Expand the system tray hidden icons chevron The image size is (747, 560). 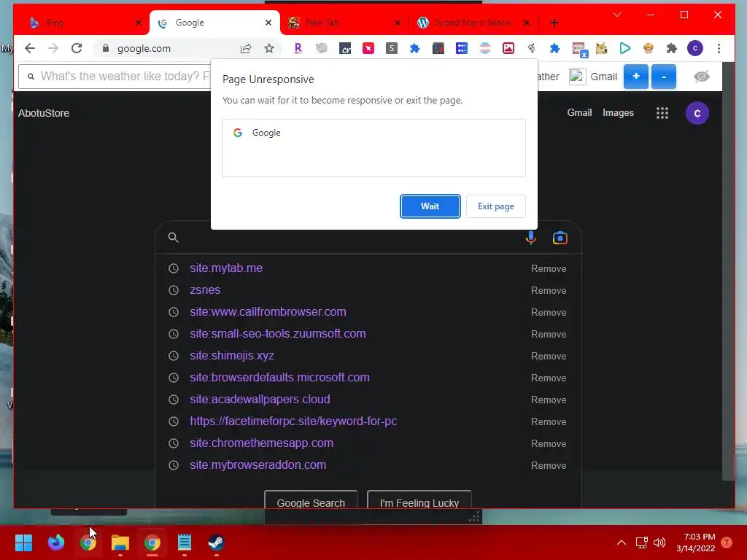[622, 542]
